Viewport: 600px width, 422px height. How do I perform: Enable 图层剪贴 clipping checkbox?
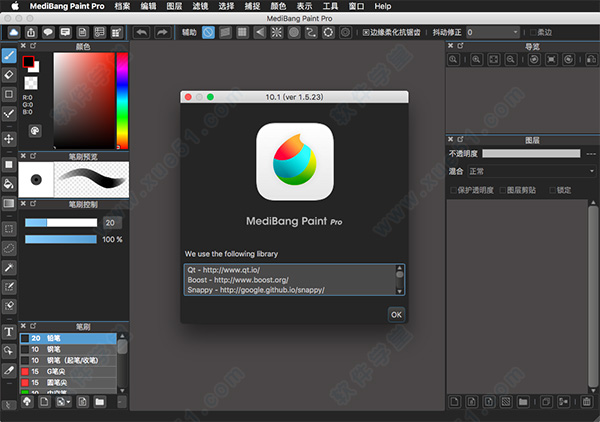503,190
